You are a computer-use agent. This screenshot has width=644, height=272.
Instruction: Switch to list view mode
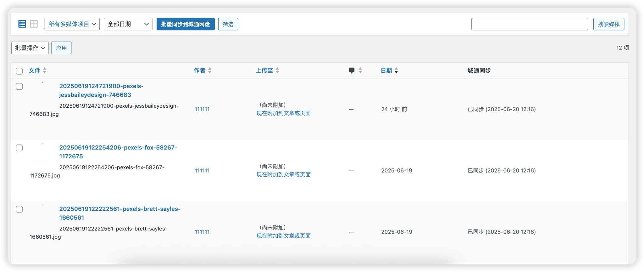pyautogui.click(x=22, y=24)
